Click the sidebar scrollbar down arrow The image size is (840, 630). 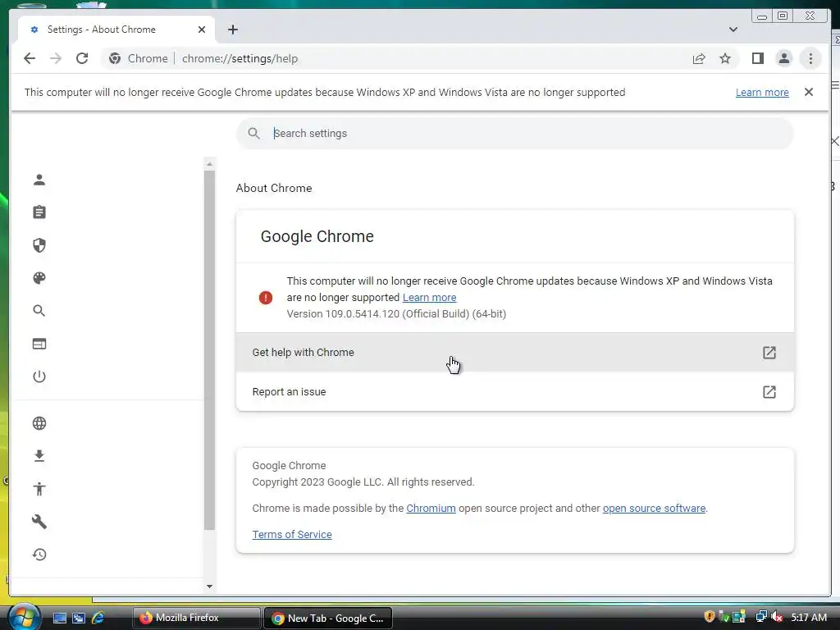[209, 586]
